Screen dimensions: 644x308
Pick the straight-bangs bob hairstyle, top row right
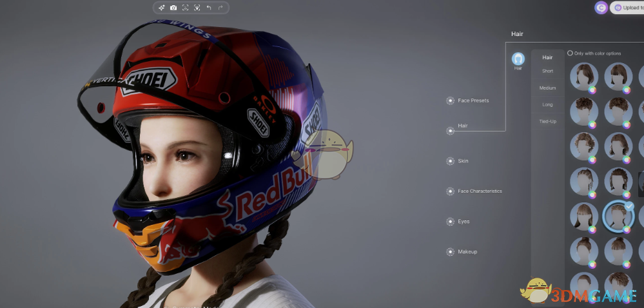click(618, 77)
